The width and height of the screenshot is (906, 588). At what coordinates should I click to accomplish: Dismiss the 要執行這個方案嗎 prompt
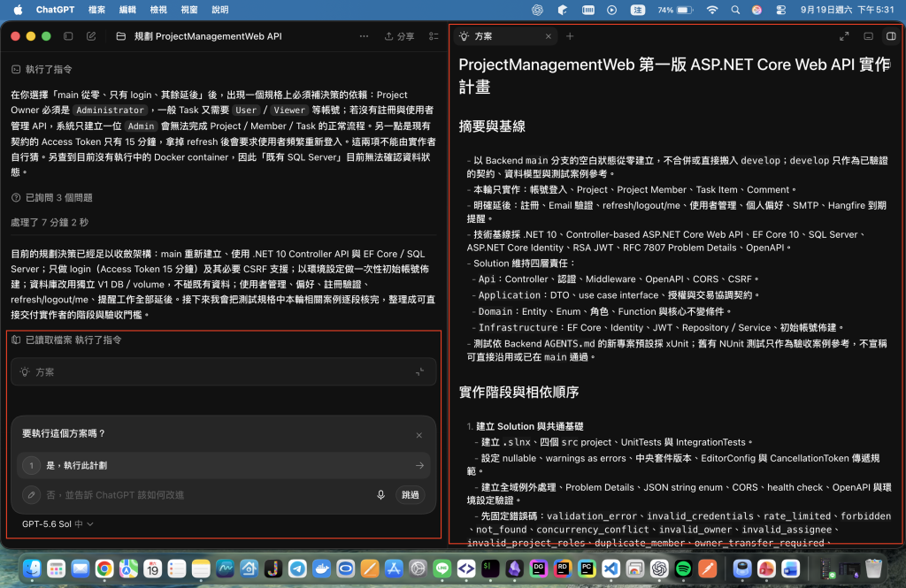pyautogui.click(x=418, y=435)
